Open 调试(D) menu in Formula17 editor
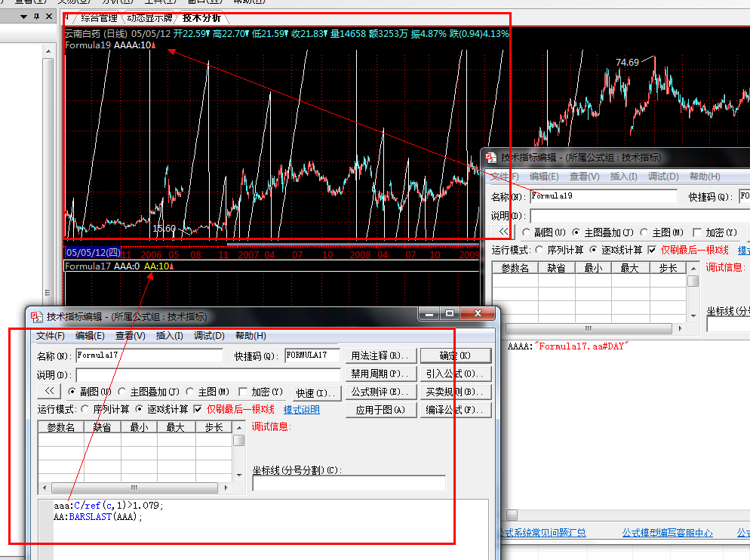The height and width of the screenshot is (560, 750). coord(209,336)
